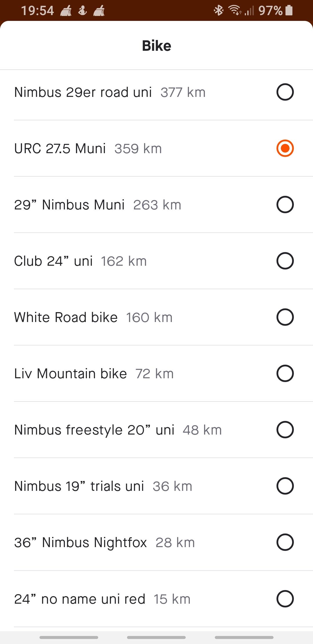Select the 36” Nimbus Nightfox radio button
Viewport: 313px width, 644px height.
(x=285, y=542)
